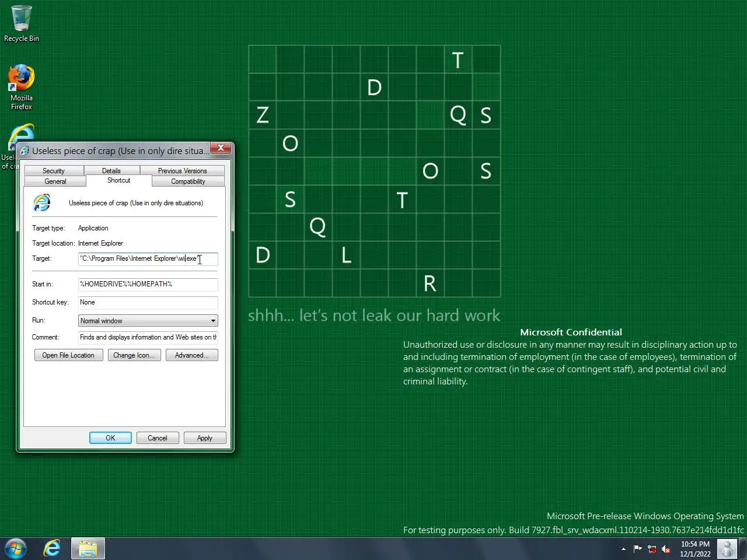Expand the Run window mode dropdown
Image resolution: width=747 pixels, height=560 pixels.
click(x=148, y=321)
